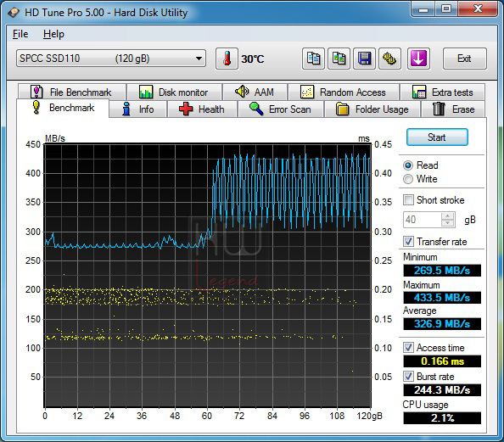Disable the Access time checkbox

tap(408, 348)
